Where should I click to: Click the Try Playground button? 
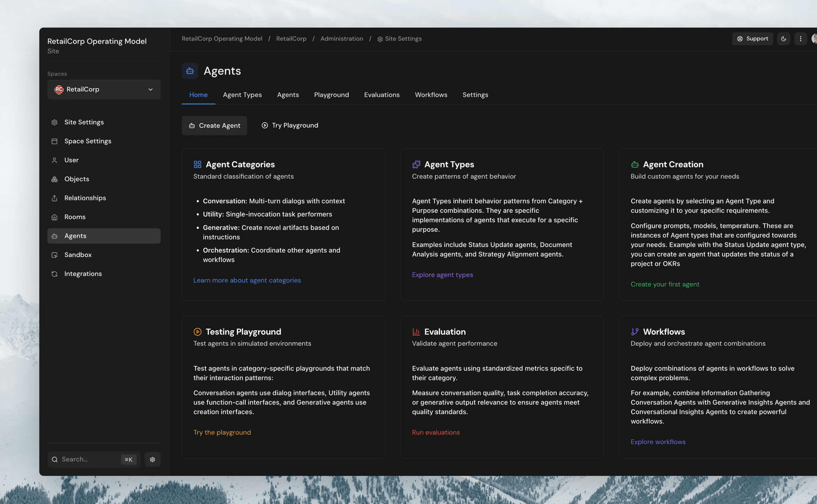(x=290, y=125)
